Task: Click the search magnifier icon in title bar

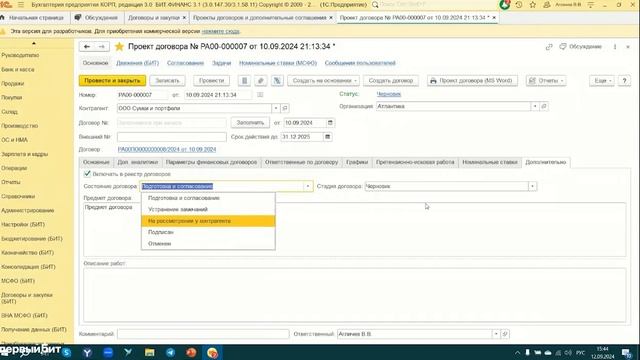Action: point(375,5)
